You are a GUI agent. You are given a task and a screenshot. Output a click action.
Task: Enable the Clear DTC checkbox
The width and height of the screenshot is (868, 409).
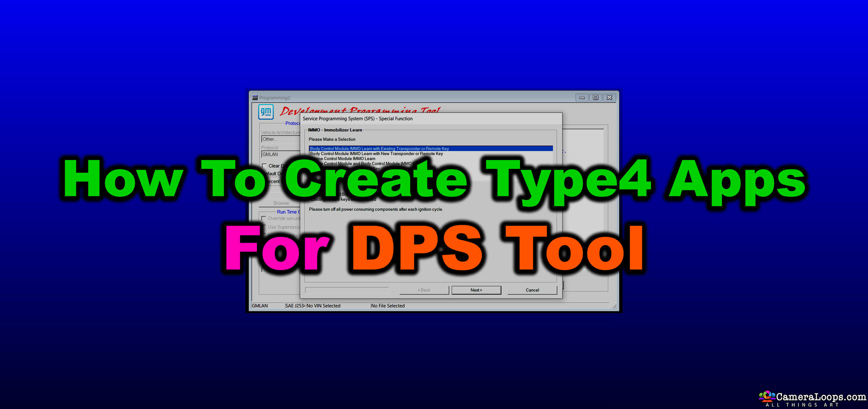[x=264, y=166]
